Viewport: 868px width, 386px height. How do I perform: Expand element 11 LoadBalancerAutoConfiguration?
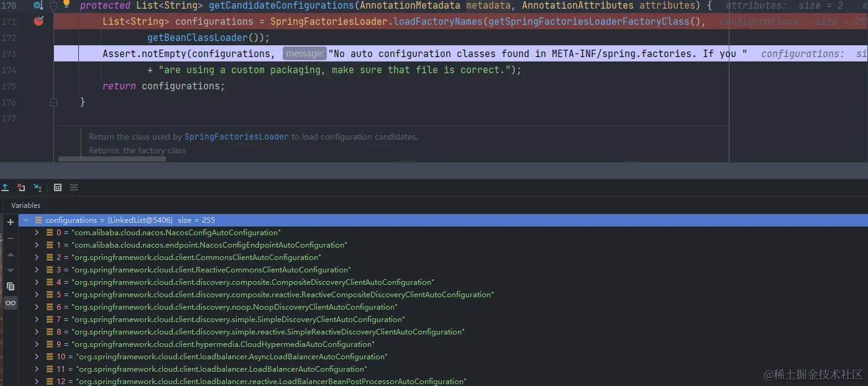(37, 369)
